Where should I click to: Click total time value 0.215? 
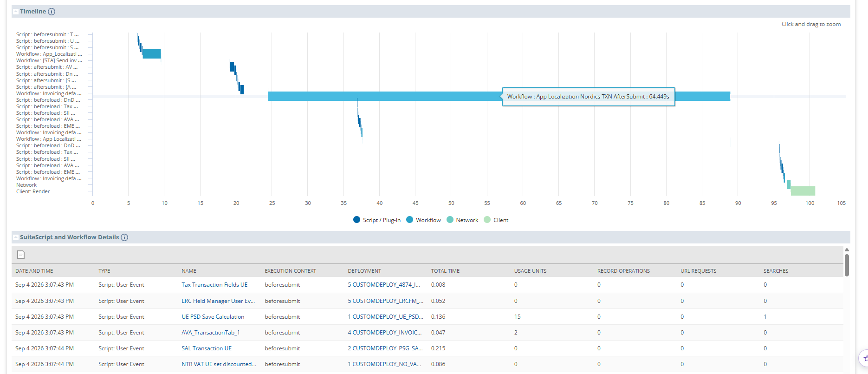[438, 348]
